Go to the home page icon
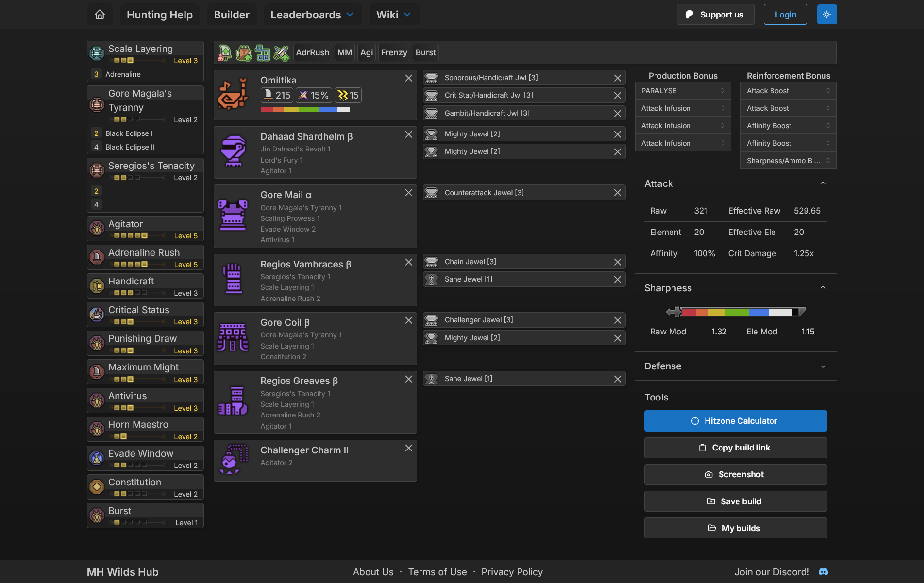The height and width of the screenshot is (583, 924). (100, 15)
